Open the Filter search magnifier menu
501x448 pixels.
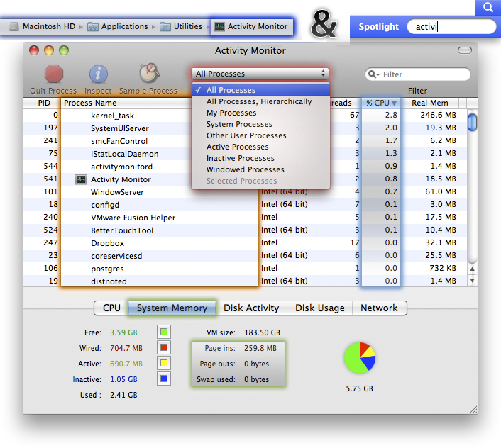click(x=373, y=74)
